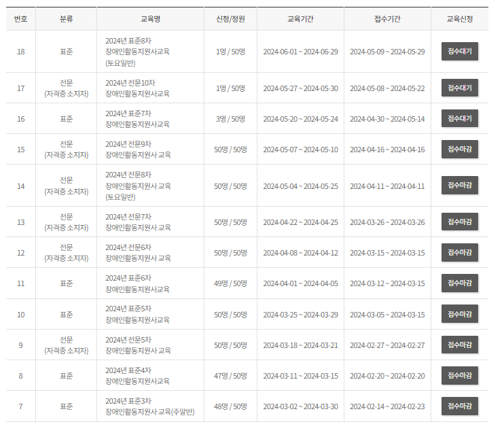Click education period 2024-04-01 ~ 2024-04-05
Screen dimensions: 504x435
click(x=300, y=283)
